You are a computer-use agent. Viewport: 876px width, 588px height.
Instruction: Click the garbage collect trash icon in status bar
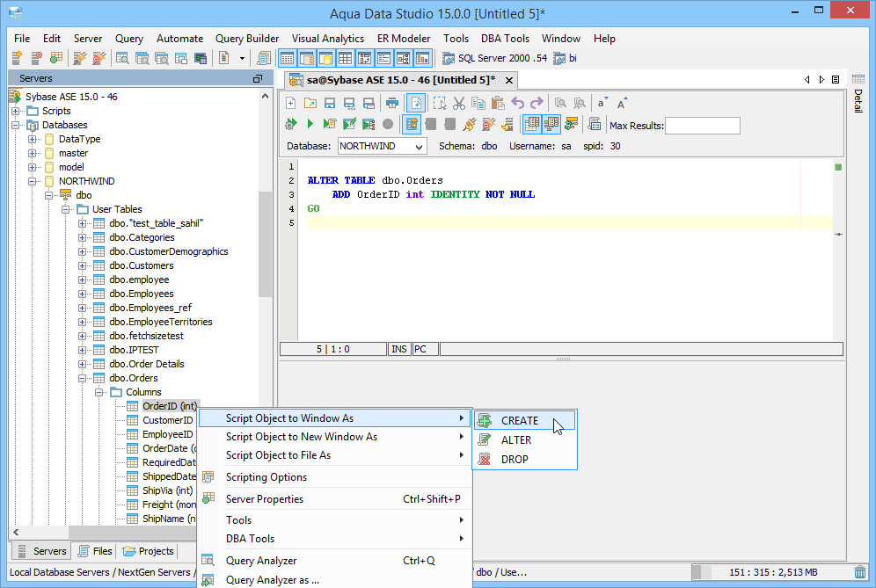(860, 572)
